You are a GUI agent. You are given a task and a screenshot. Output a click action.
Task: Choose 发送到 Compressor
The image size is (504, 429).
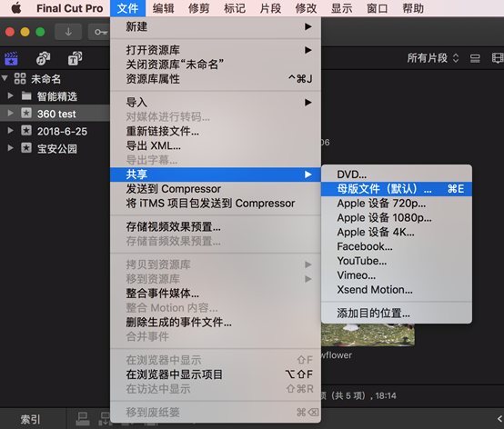point(216,189)
